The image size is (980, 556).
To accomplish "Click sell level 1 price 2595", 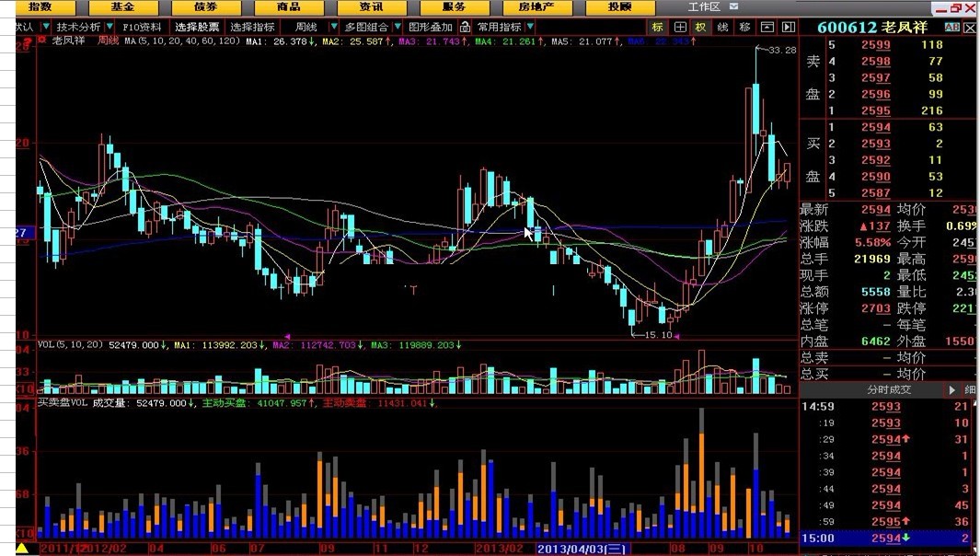I will click(x=876, y=110).
